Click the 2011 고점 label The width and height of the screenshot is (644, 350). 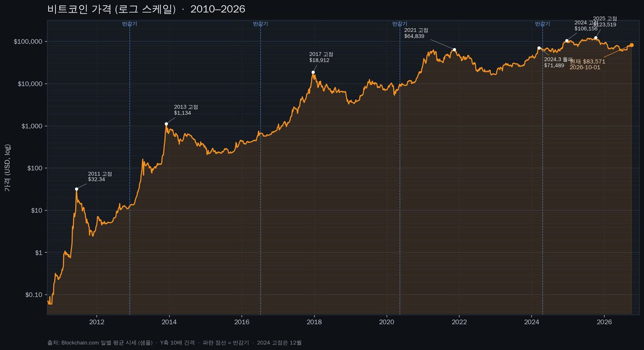100,174
